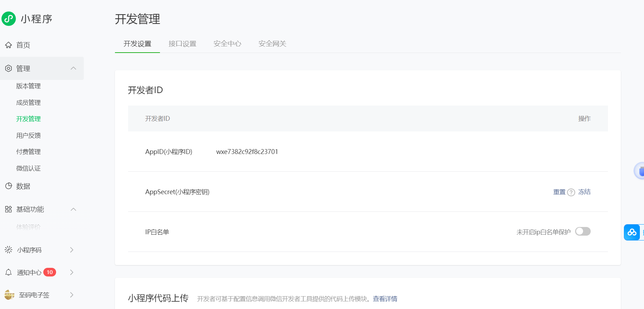Viewport: 644px width, 309px height.
Task: Open 付费管理 in the sidebar
Action: [28, 152]
